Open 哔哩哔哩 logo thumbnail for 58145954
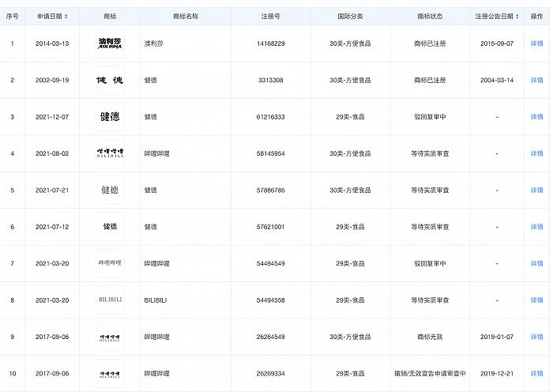The height and width of the screenshot is (392, 553). 110,153
